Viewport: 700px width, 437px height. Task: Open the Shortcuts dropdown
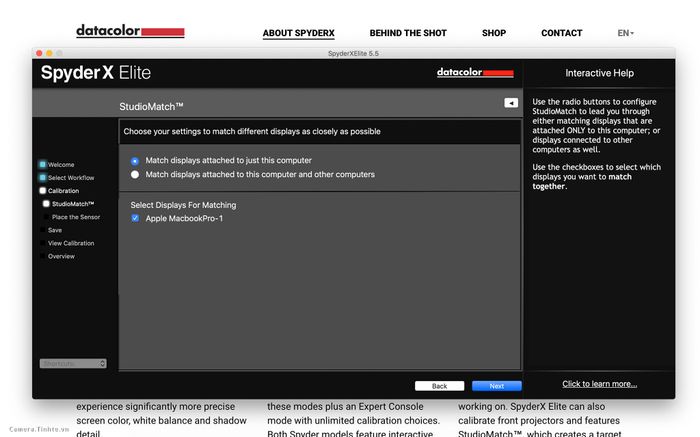point(73,363)
